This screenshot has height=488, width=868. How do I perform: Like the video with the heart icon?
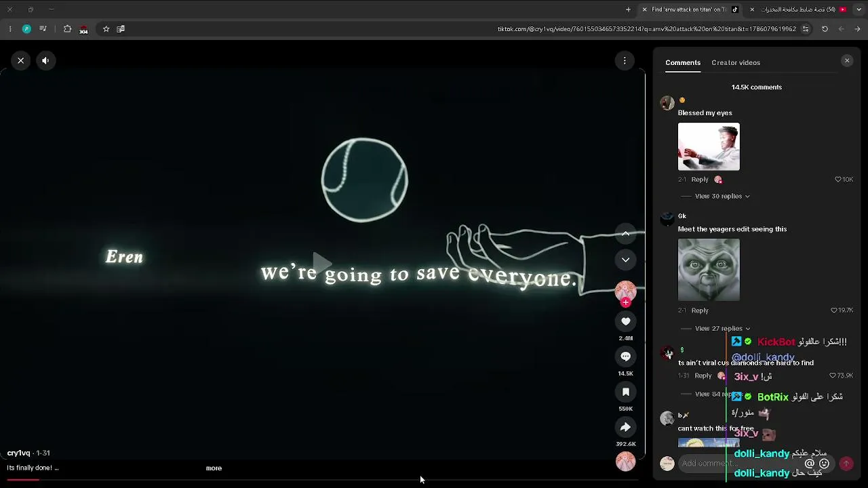[626, 321]
